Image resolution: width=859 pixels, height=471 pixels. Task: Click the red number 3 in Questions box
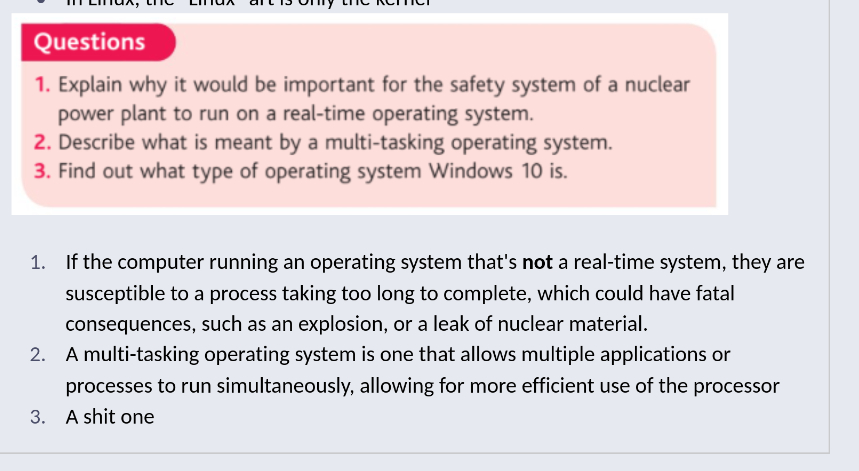[41, 170]
